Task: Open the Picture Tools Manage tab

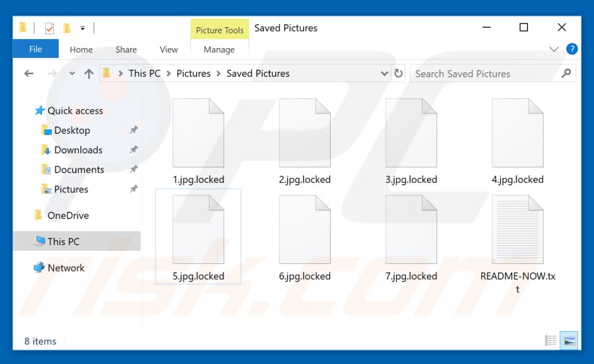Action: coord(219,50)
